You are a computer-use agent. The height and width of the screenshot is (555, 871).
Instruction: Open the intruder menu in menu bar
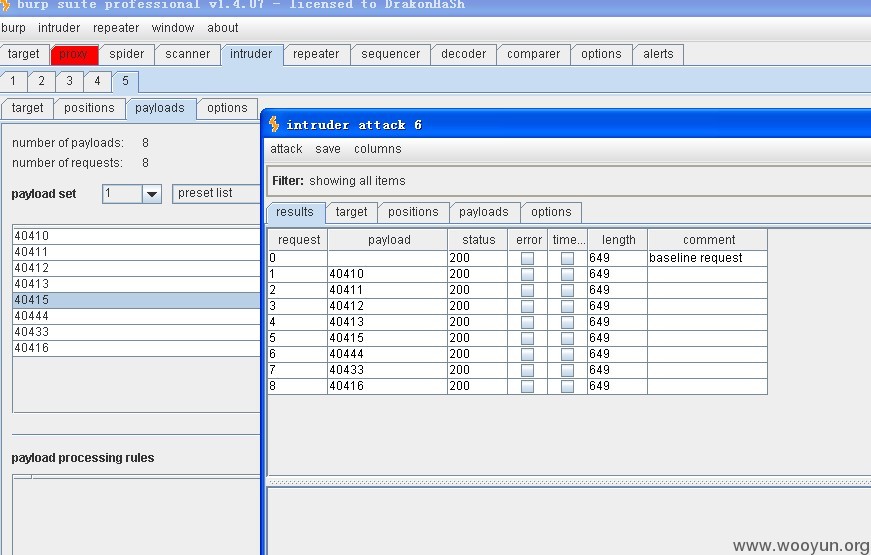(59, 28)
